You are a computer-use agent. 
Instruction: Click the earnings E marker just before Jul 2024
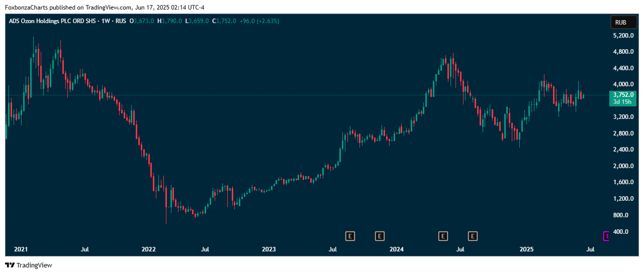(443, 236)
